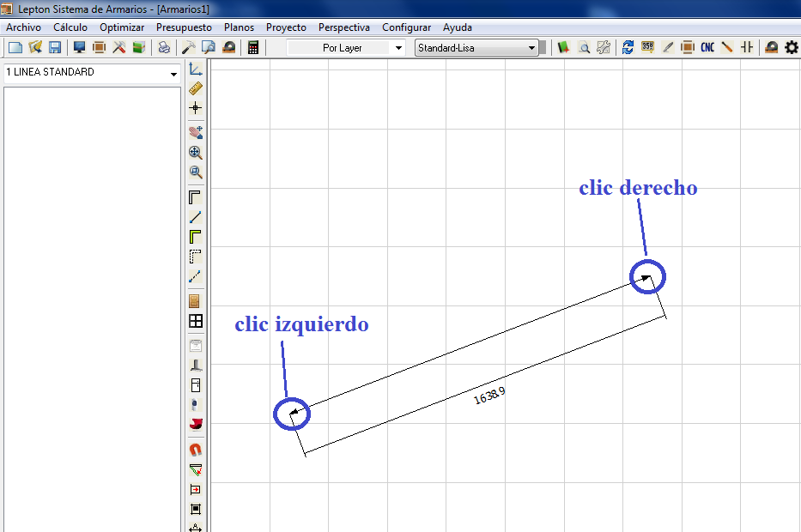Insert a wooden door cabinet

tap(195, 301)
